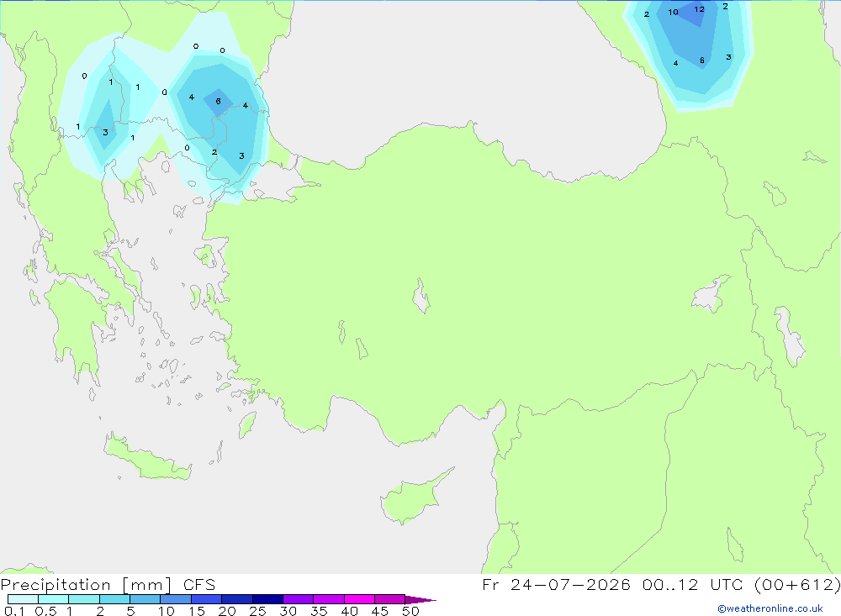841x616 pixels.
Task: Click the 'Fr 24-07-2026' date text
Action: 556,585
